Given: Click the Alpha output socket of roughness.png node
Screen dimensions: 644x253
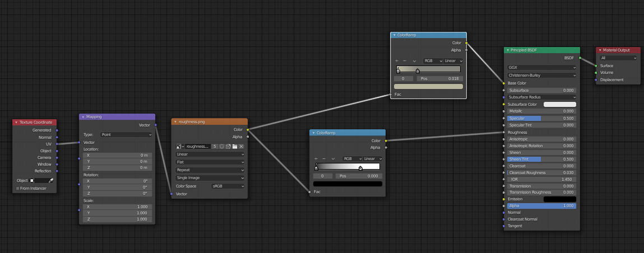Looking at the screenshot, I should tap(248, 137).
